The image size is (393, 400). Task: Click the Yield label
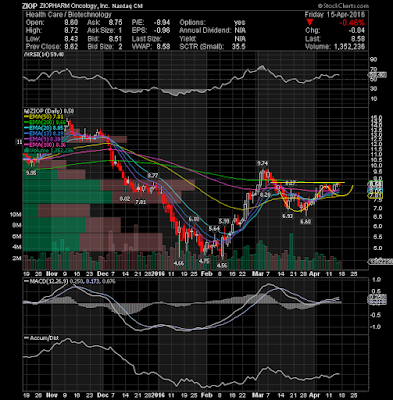(x=187, y=39)
